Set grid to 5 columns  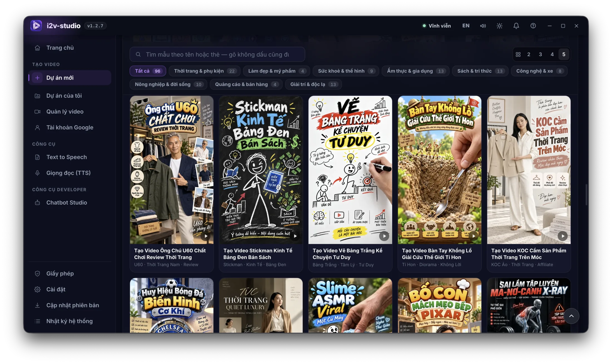tap(564, 54)
